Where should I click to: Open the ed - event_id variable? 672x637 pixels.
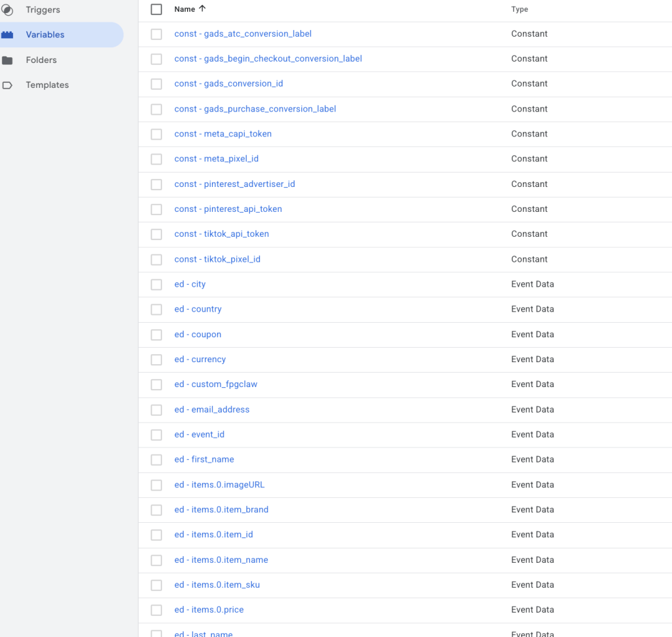[199, 434]
